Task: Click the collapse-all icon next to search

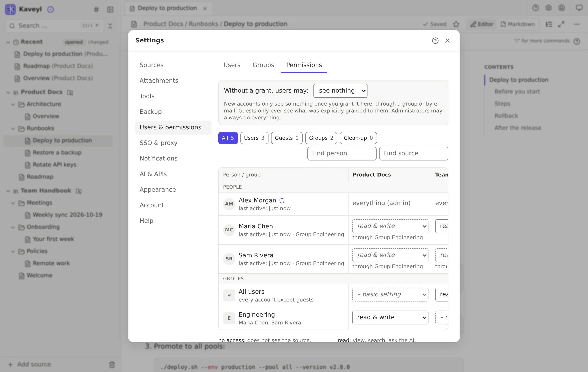Action: (x=110, y=26)
